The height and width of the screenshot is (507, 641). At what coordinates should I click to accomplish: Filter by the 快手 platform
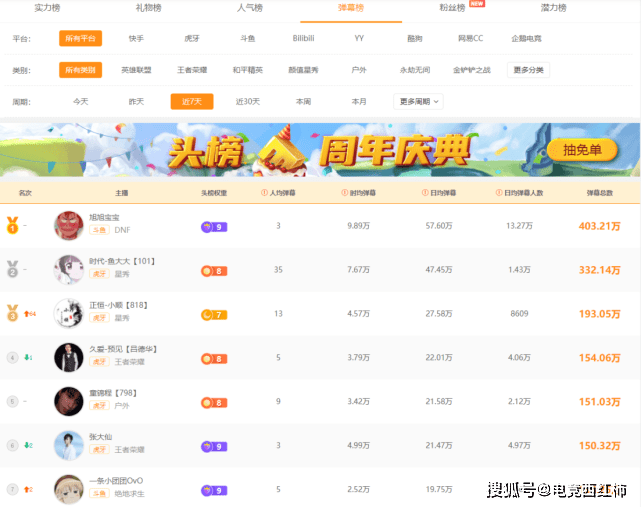[x=136, y=38]
